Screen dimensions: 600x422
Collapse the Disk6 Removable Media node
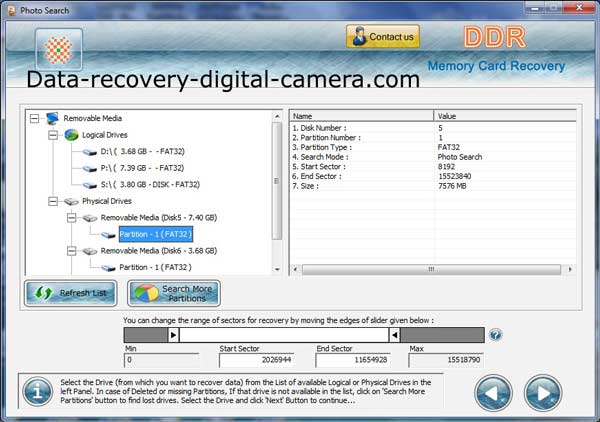[72, 251]
